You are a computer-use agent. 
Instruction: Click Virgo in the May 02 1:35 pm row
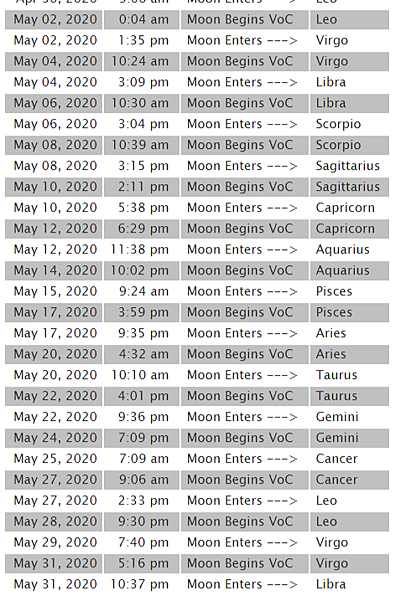332,41
